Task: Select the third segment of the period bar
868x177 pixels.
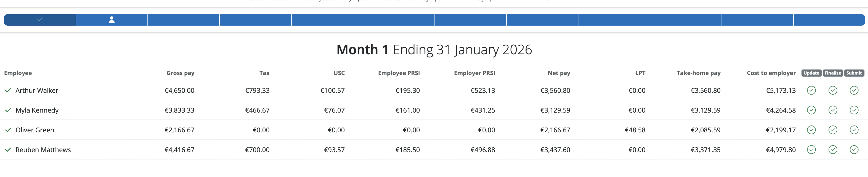Action: coord(184,20)
